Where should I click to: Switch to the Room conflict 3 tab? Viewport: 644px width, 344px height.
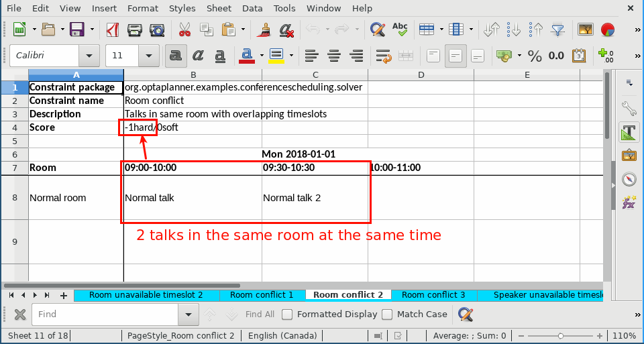click(x=433, y=295)
